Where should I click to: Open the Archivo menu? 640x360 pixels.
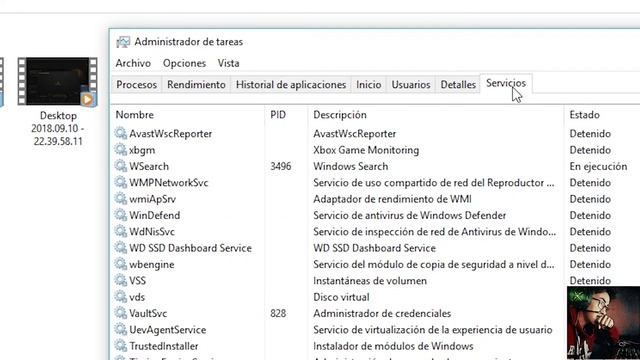(133, 63)
